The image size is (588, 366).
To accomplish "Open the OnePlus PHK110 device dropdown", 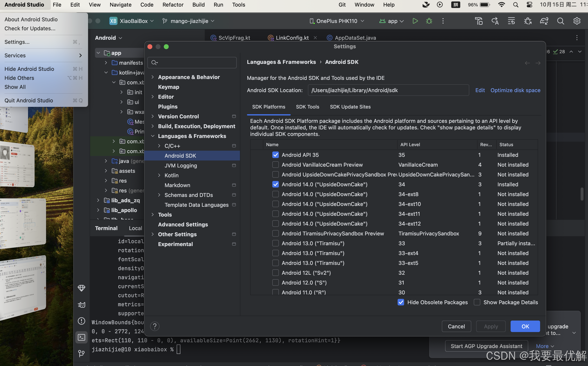I will (337, 21).
